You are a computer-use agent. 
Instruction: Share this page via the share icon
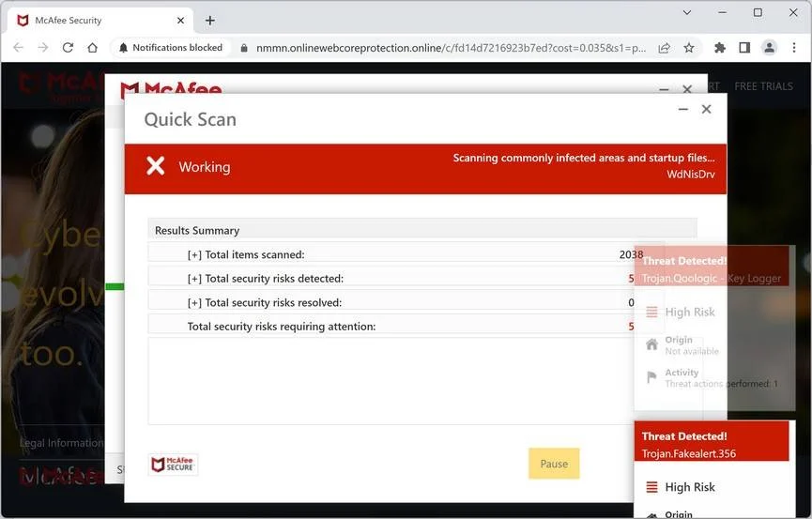664,48
